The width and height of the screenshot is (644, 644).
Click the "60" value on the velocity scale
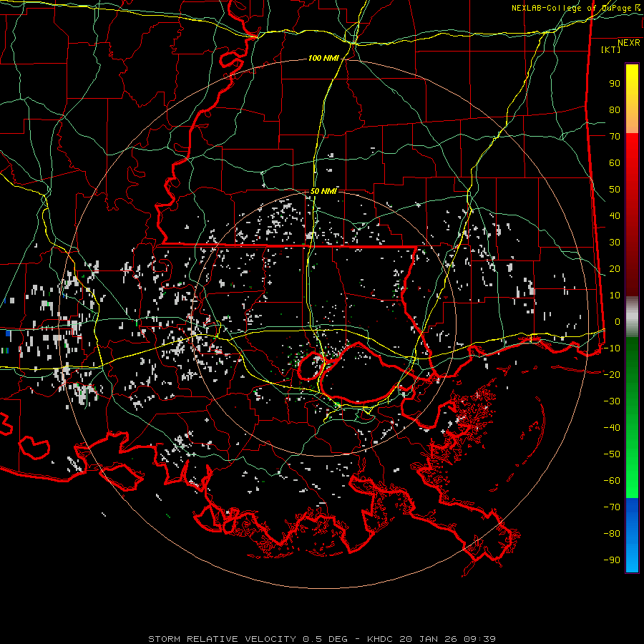pos(615,163)
